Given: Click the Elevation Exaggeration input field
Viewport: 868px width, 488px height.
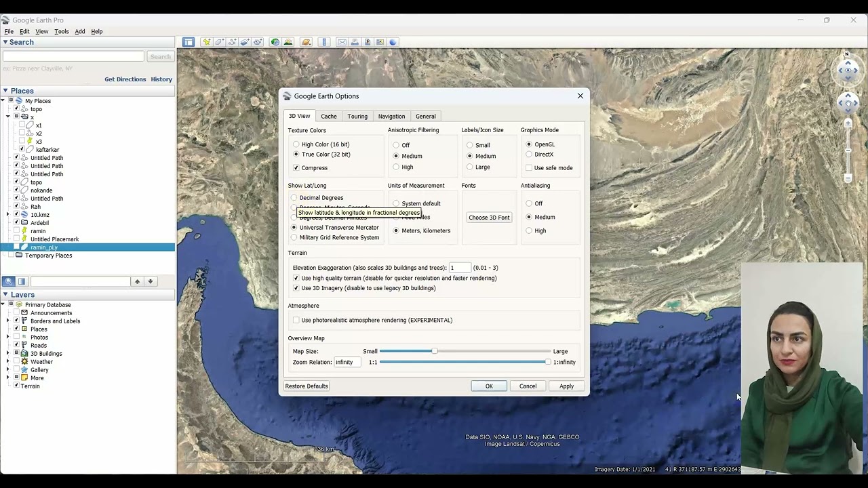Looking at the screenshot, I should pyautogui.click(x=459, y=268).
